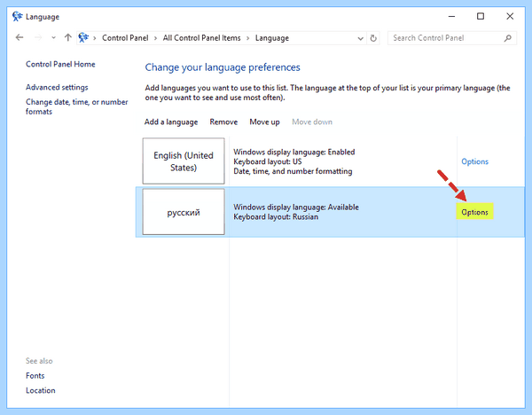
Task: Select the English (United States) tile
Action: (x=184, y=161)
